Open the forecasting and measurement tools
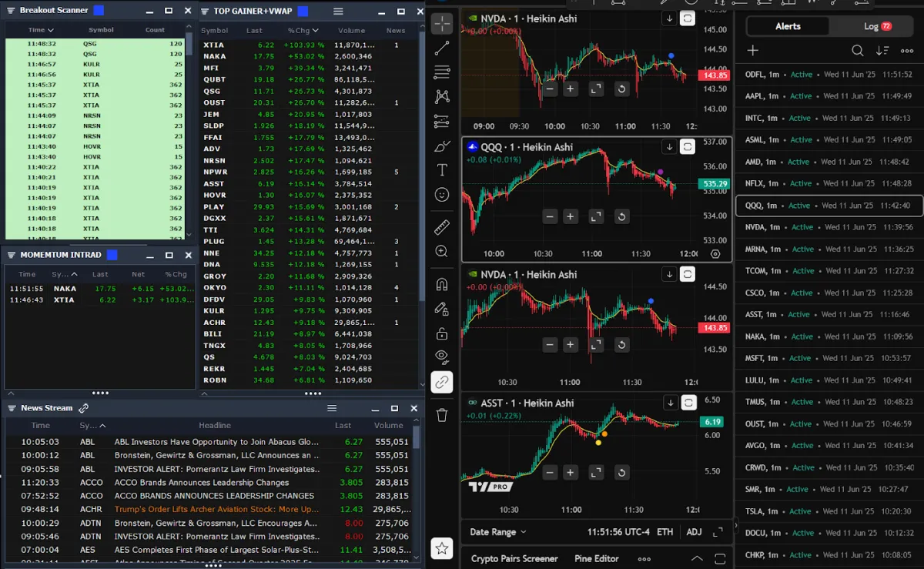The image size is (924, 569). click(x=442, y=122)
